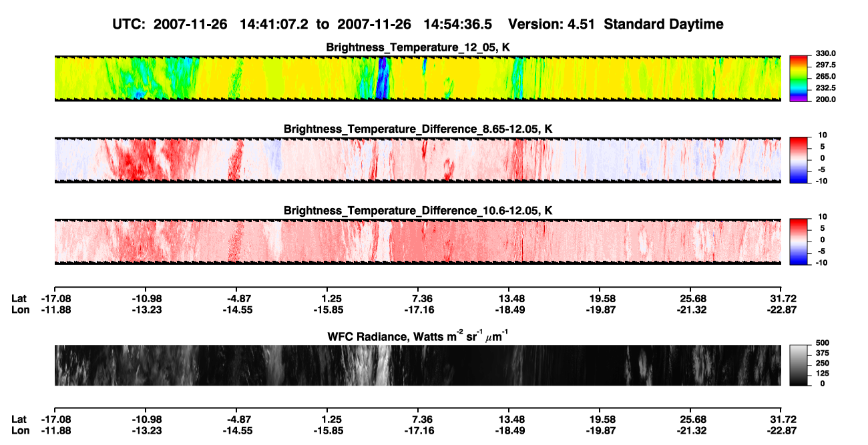This screenshot has height=445, width=868.
Task: Click inside the WFC Radiance grayscale image strip
Action: (417, 365)
